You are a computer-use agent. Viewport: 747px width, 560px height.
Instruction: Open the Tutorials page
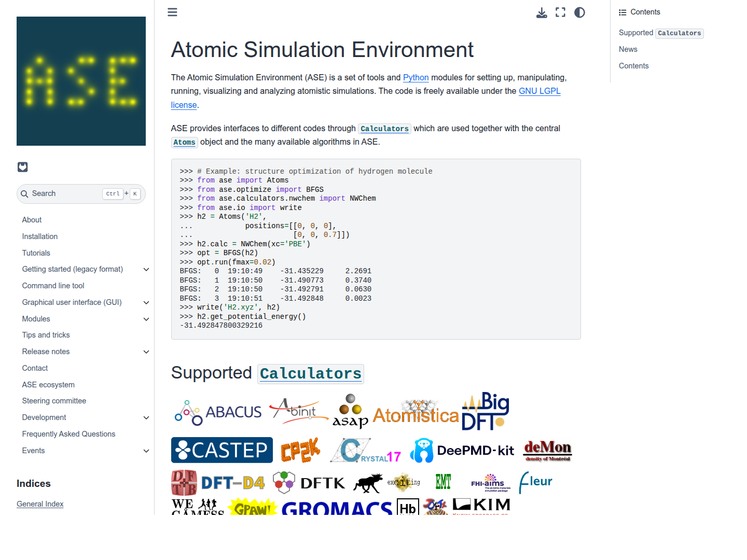[x=36, y=253]
